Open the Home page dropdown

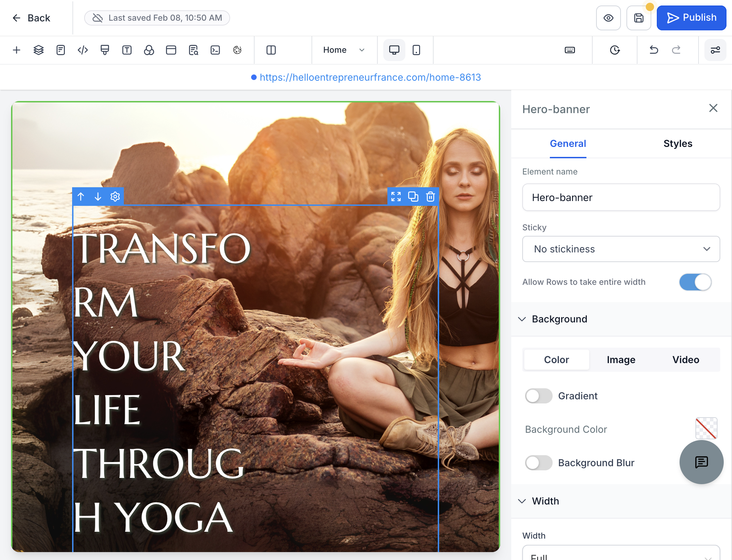pos(344,50)
